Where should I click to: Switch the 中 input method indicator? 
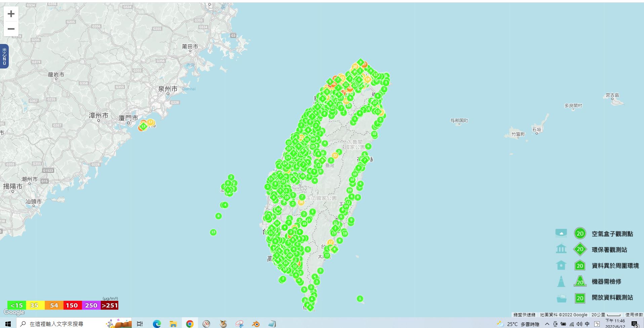(587, 324)
